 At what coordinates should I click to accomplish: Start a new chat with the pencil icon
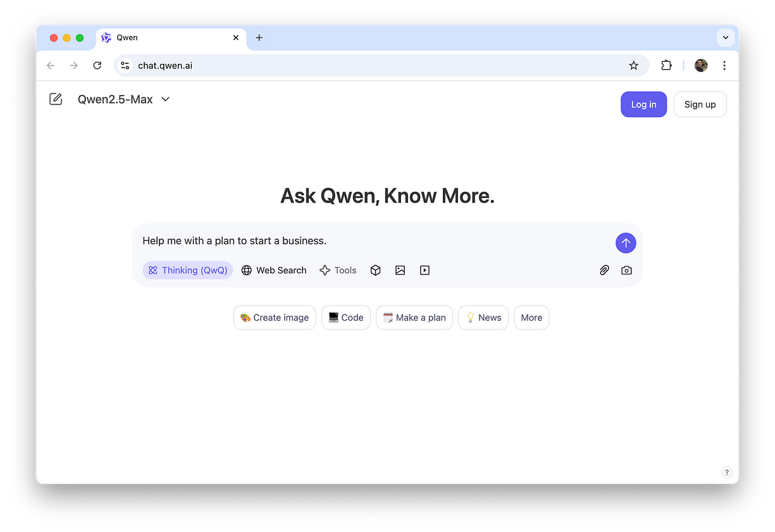56,99
